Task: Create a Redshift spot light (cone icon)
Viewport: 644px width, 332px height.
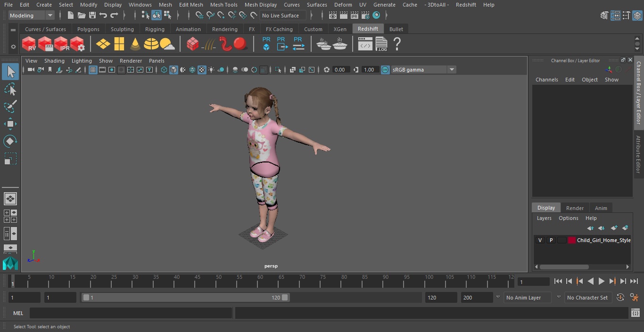Action: coord(135,44)
